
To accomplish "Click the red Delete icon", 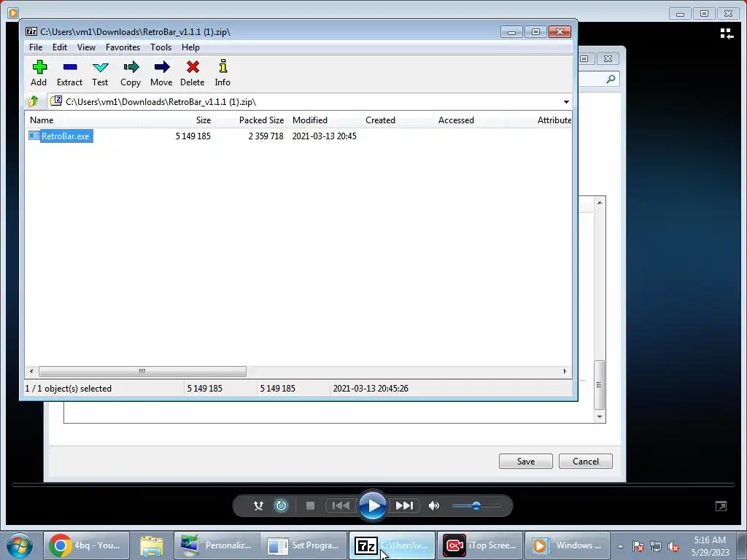I will [x=193, y=73].
